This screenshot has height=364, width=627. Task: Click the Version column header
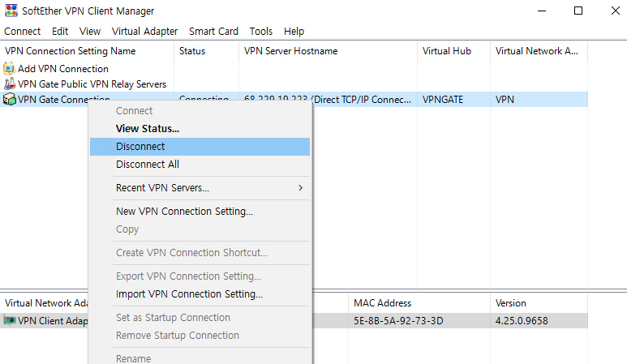coord(539,303)
